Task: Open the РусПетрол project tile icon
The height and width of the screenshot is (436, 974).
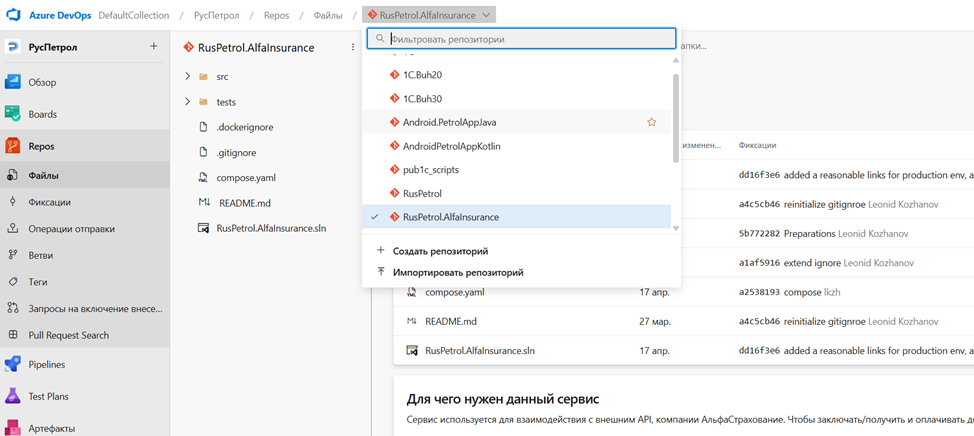Action: 12,47
